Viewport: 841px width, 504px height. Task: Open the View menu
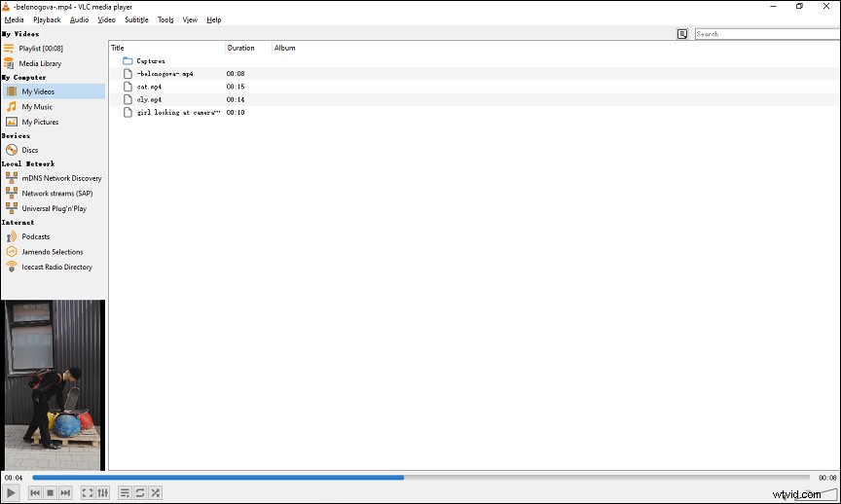click(190, 19)
